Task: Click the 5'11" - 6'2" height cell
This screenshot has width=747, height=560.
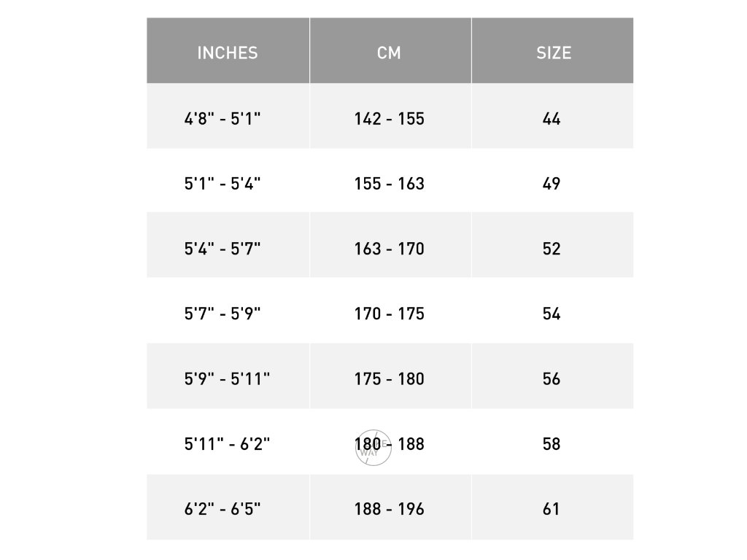Action: (x=228, y=441)
